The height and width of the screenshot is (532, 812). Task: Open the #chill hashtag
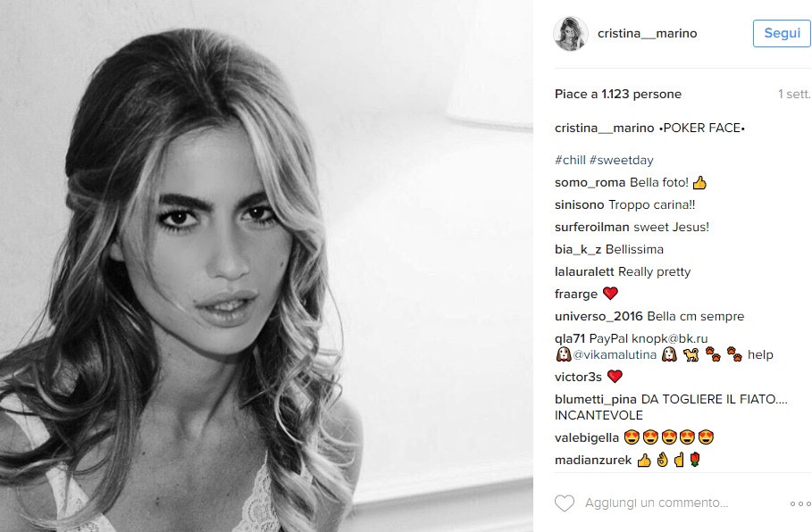point(570,160)
